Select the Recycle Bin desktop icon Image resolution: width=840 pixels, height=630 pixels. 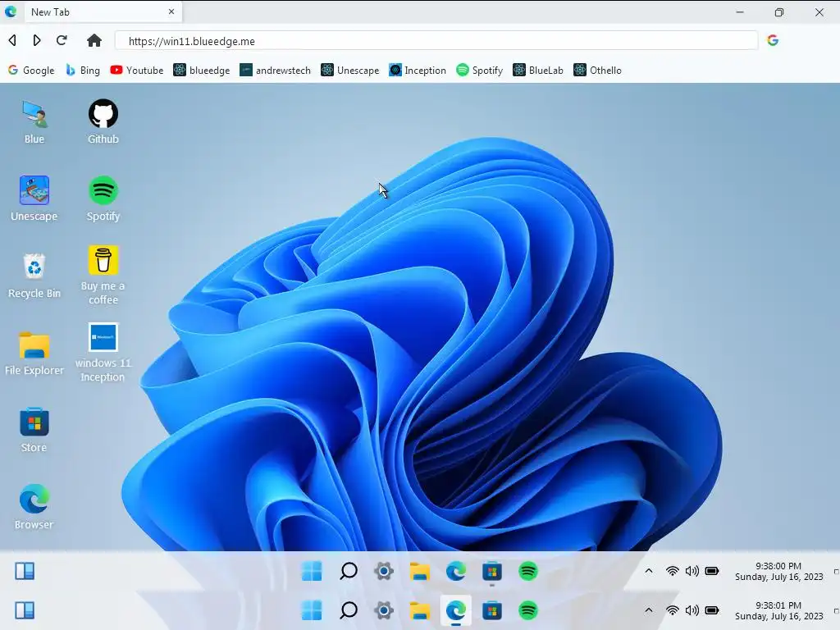click(x=34, y=276)
